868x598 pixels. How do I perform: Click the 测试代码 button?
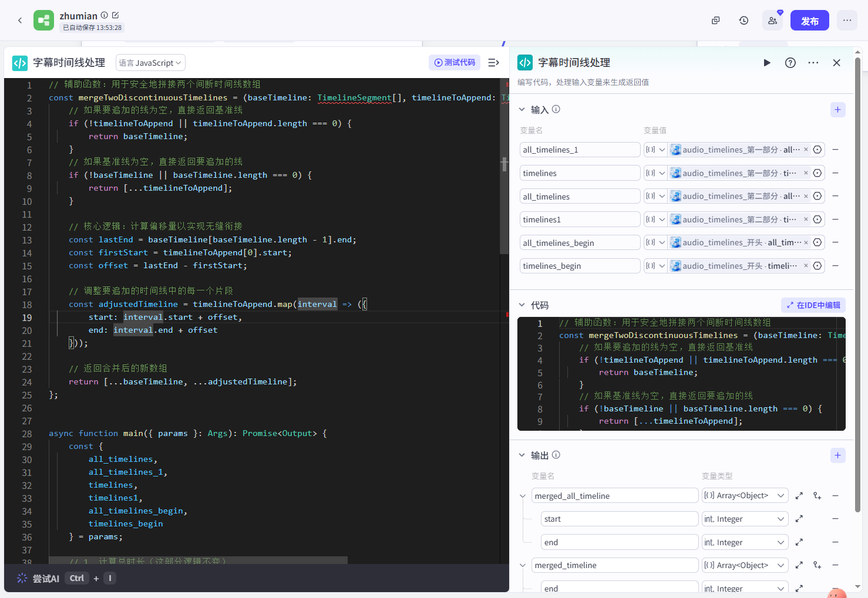[455, 63]
